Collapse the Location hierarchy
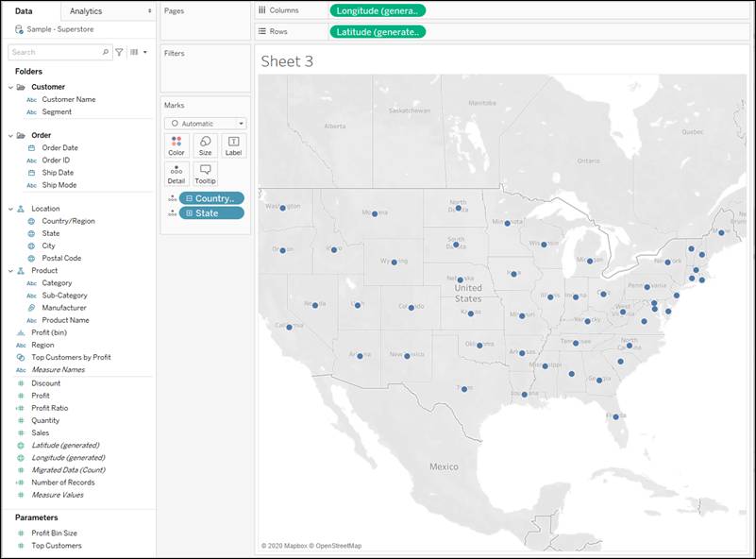This screenshot has height=559, width=756. (10, 209)
